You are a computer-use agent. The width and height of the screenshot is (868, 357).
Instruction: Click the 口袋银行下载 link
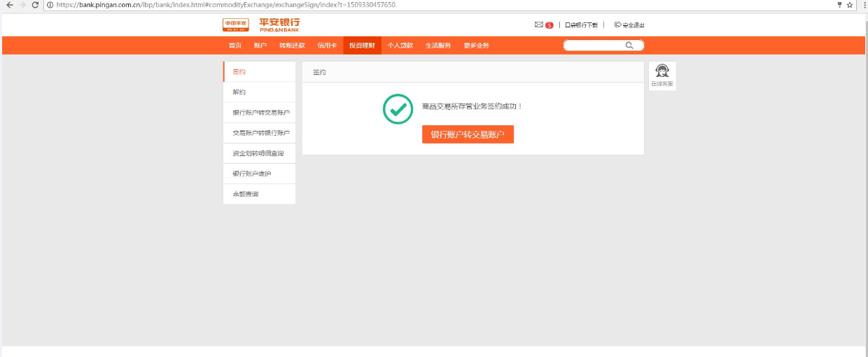pos(582,24)
